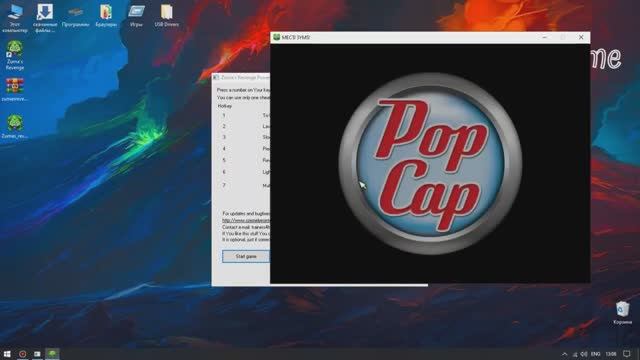Click the trainer window title bar icon
The image size is (640, 360).
(x=216, y=78)
